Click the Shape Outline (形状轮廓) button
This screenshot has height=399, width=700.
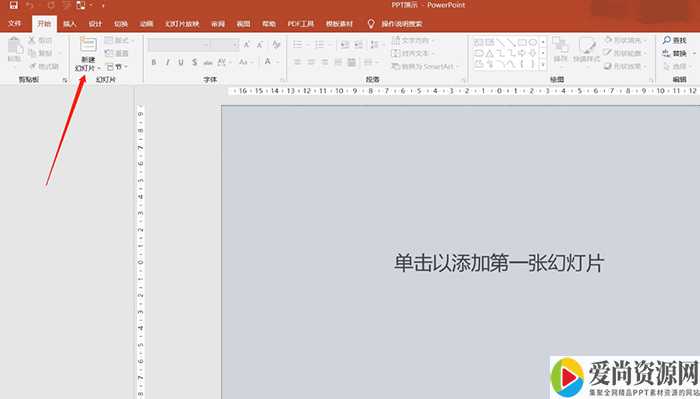click(625, 53)
